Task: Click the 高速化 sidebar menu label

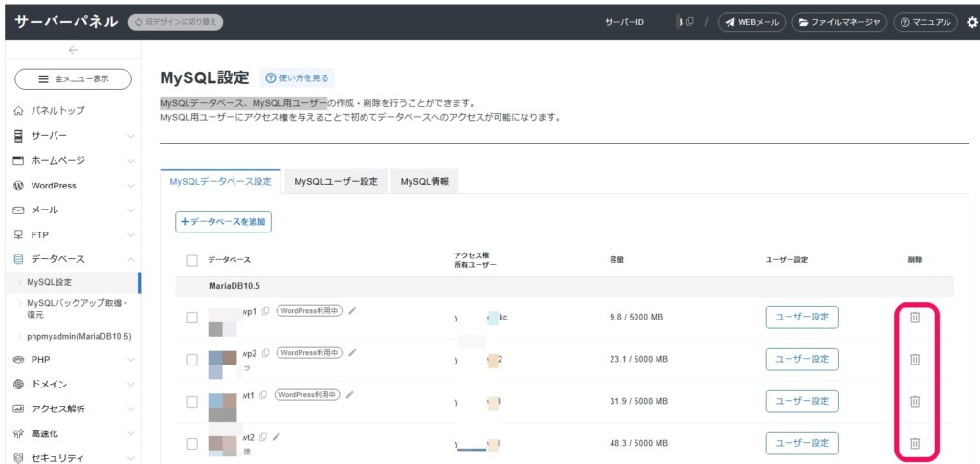Action: point(45,433)
